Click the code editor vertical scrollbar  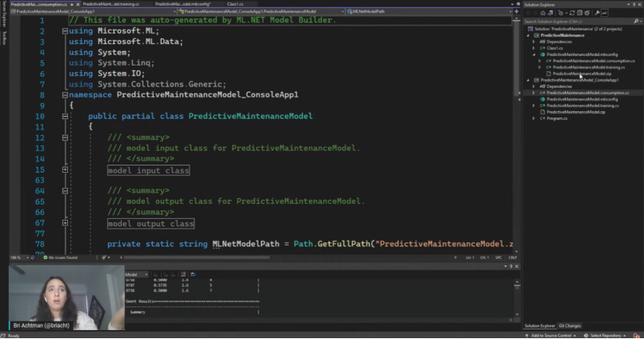[516, 134]
